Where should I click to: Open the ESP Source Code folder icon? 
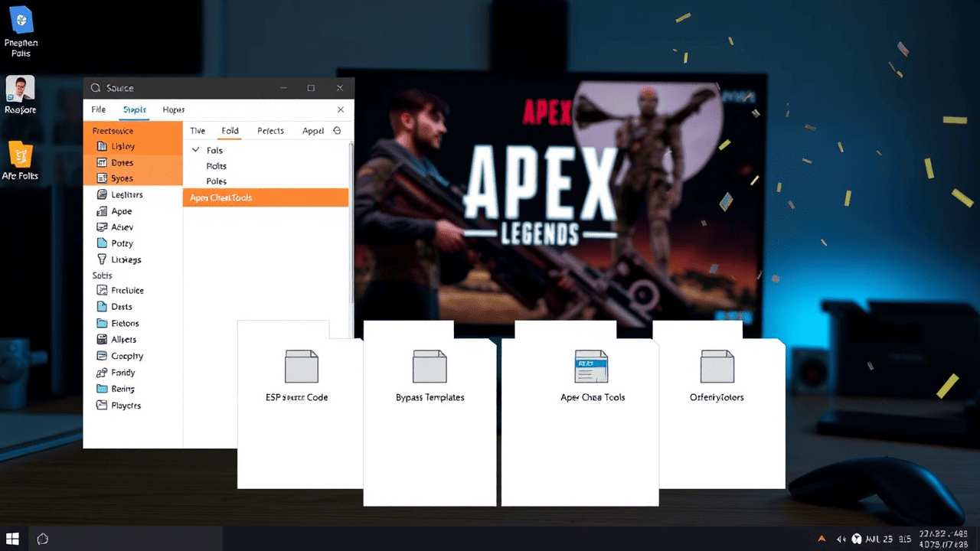302,367
